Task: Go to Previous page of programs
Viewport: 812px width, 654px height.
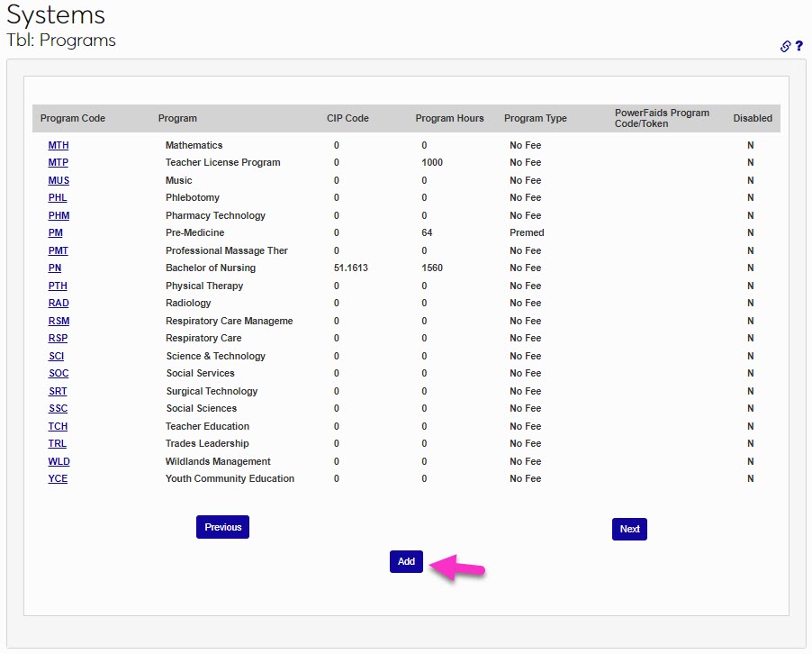Action: [x=222, y=527]
